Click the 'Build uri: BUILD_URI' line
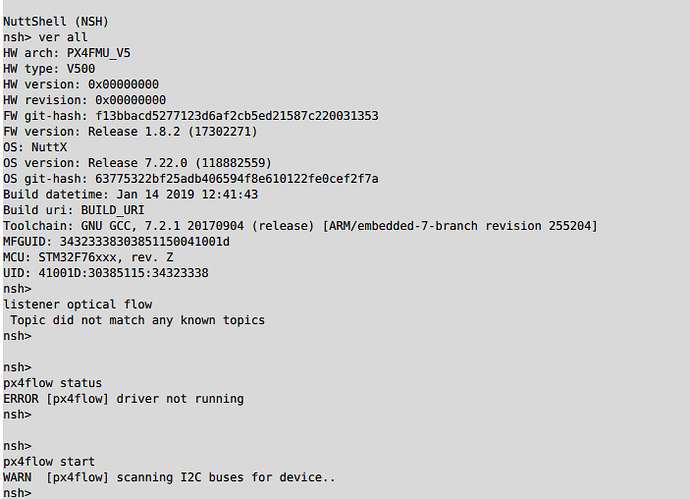The width and height of the screenshot is (690, 499). [x=73, y=210]
